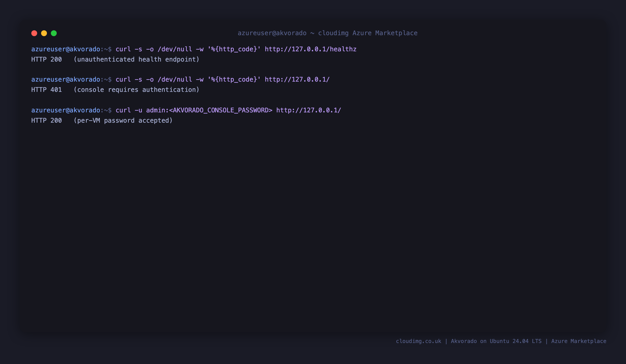The width and height of the screenshot is (626, 364).
Task: Click 'Akvorado on Ubuntu 24.04 LTS' footer text
Action: 496,341
